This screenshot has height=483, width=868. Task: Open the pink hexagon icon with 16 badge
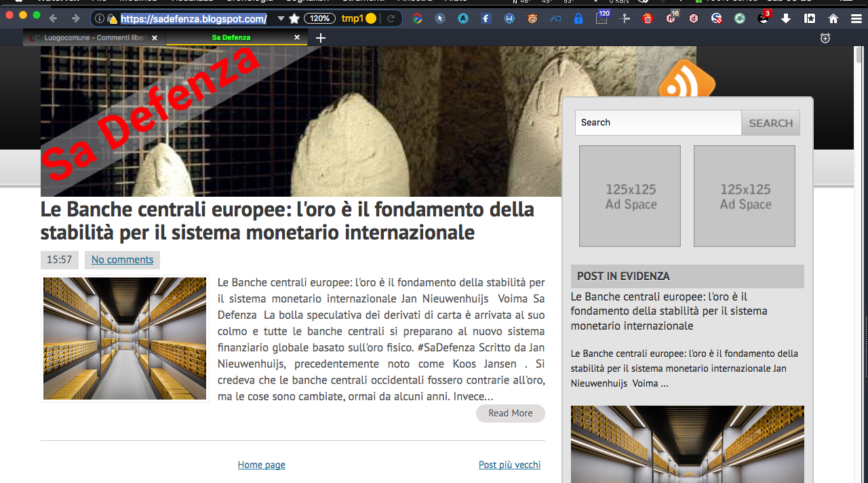point(672,17)
